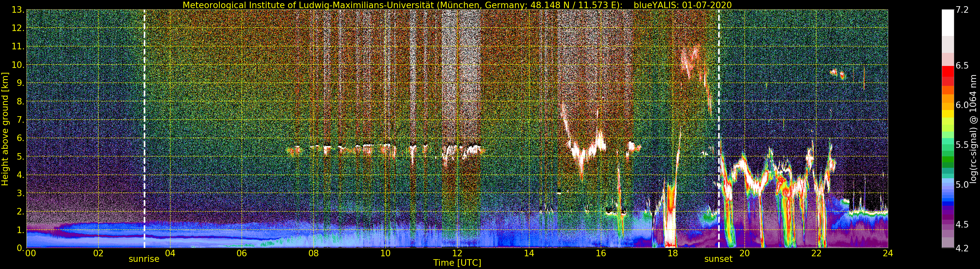Click the height tick label '8.'
Image resolution: width=980 pixels, height=269 pixels.
click(x=21, y=102)
